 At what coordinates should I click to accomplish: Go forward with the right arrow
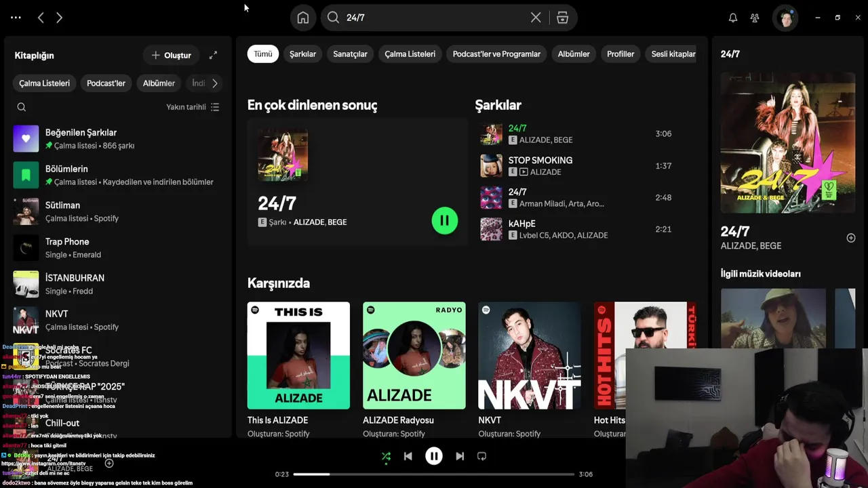(x=59, y=18)
